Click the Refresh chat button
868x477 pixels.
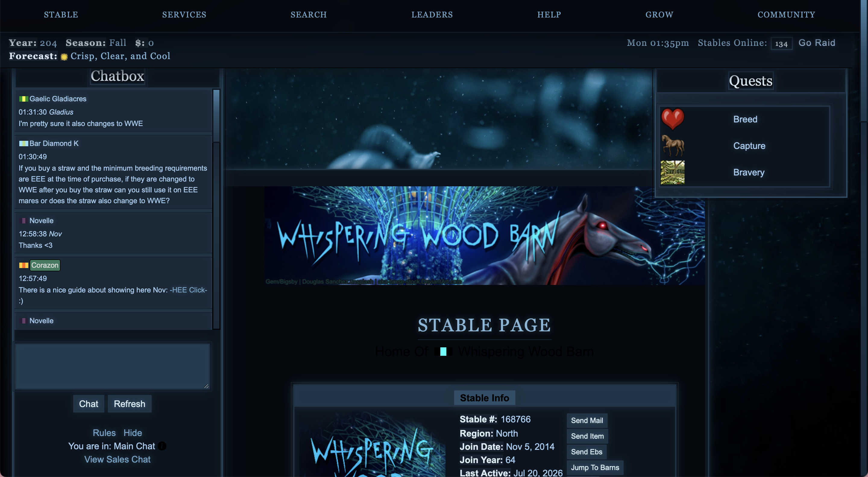(129, 403)
